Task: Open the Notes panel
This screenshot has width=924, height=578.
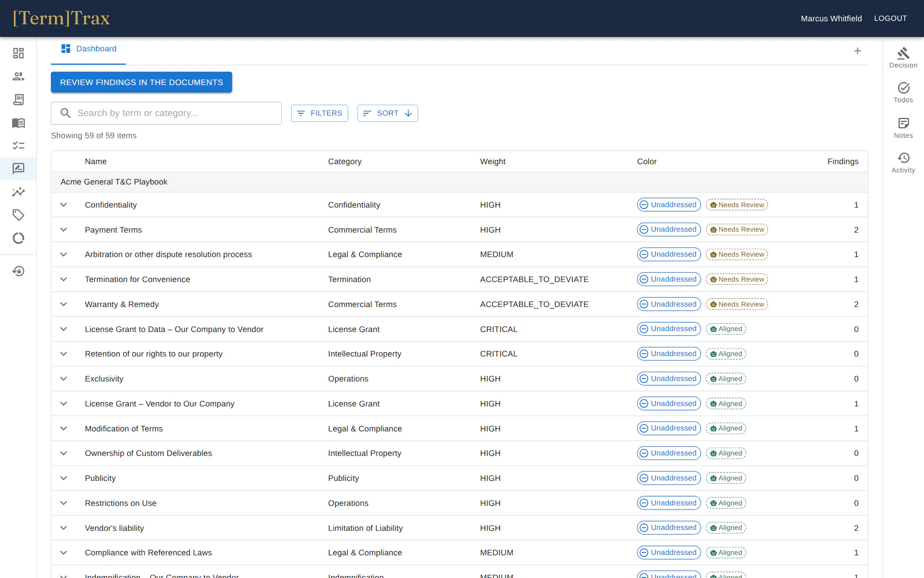Action: point(903,128)
